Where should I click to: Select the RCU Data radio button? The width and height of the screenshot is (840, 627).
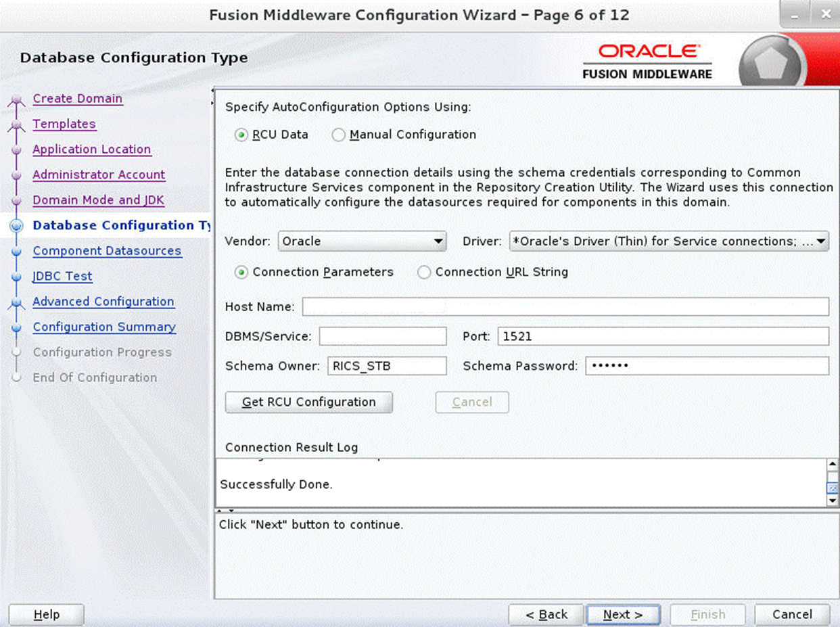click(241, 135)
